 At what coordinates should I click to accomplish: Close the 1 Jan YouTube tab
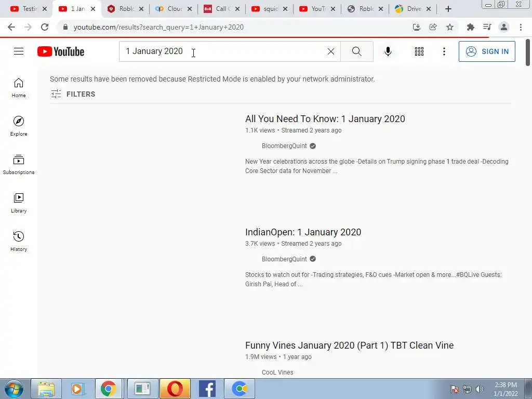tap(93, 9)
